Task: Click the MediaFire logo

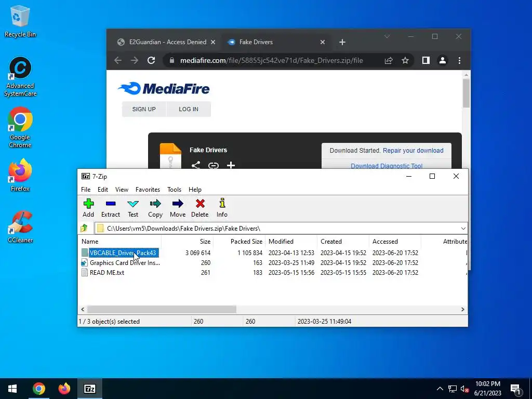Action: pyautogui.click(x=164, y=88)
